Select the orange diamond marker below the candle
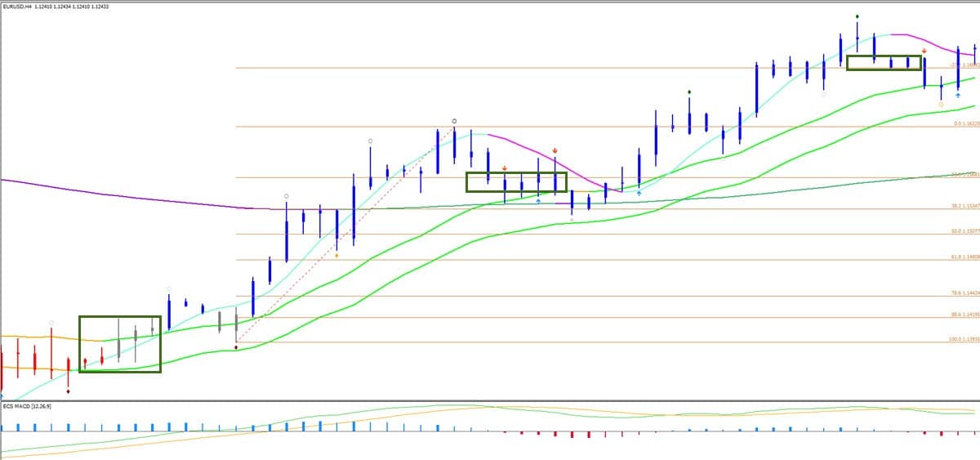980x460 pixels. pos(336,256)
